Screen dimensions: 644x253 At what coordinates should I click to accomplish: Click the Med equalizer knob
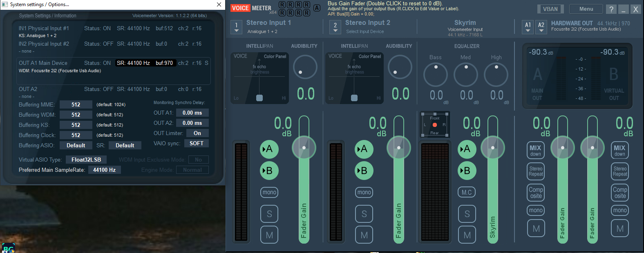coord(465,75)
